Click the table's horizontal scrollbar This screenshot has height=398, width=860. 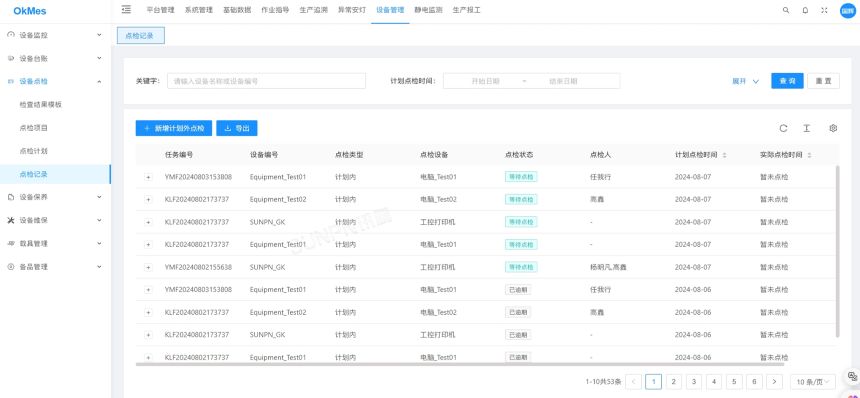pyautogui.click(x=460, y=364)
